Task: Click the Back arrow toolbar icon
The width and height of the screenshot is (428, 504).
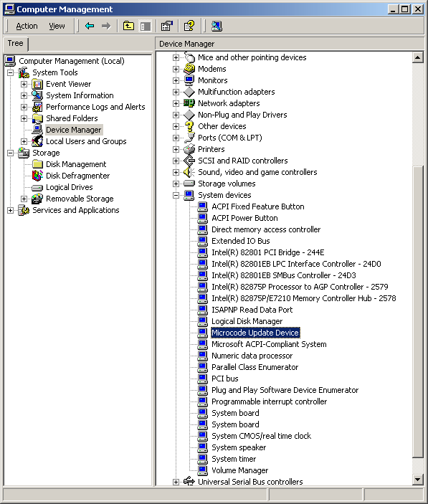Action: tap(90, 26)
